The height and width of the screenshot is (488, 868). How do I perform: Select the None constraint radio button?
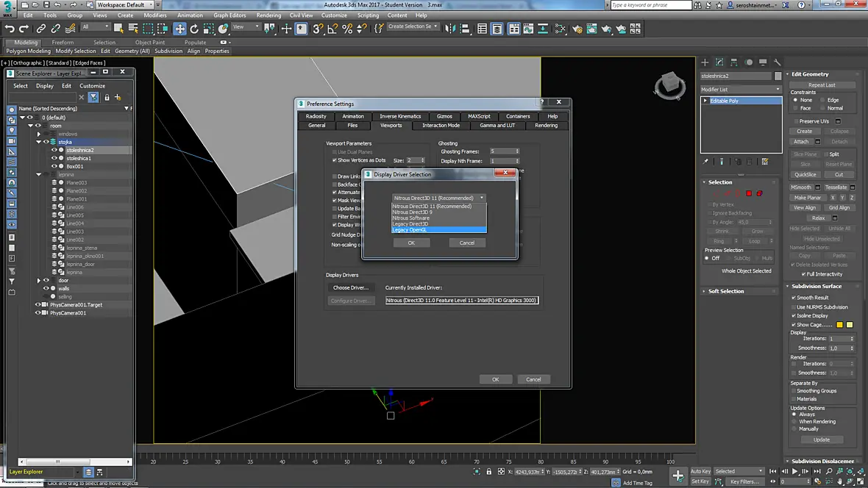click(x=795, y=100)
